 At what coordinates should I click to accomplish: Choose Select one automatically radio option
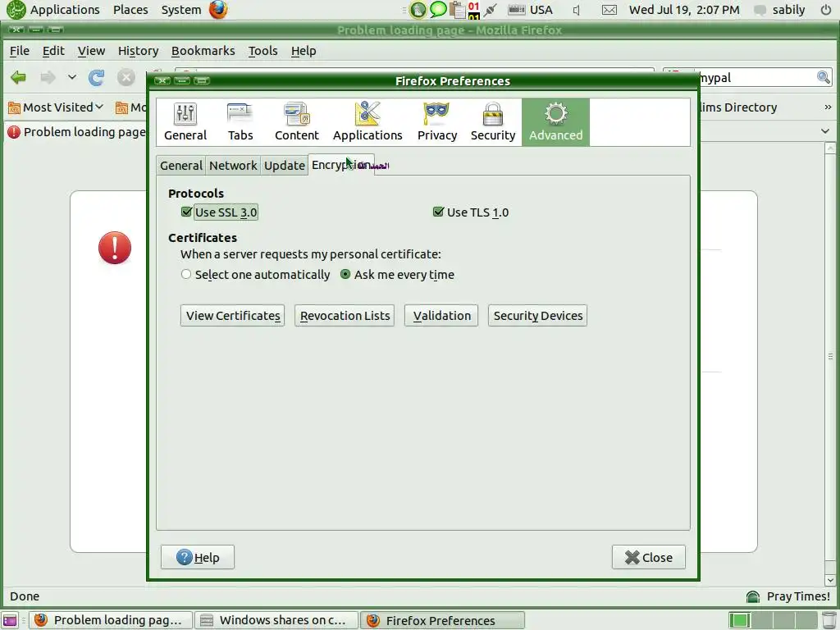point(186,274)
